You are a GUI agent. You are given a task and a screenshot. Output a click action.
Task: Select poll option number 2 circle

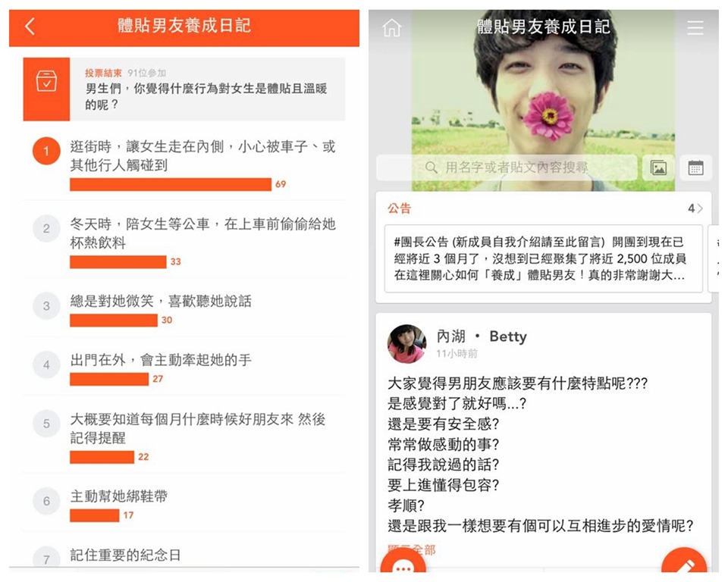(46, 228)
